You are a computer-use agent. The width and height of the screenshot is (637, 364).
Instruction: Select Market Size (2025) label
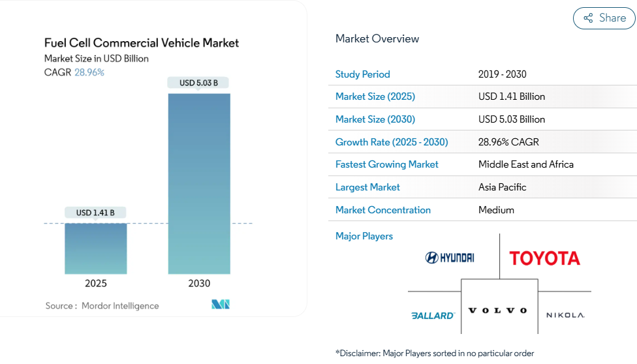tap(375, 97)
